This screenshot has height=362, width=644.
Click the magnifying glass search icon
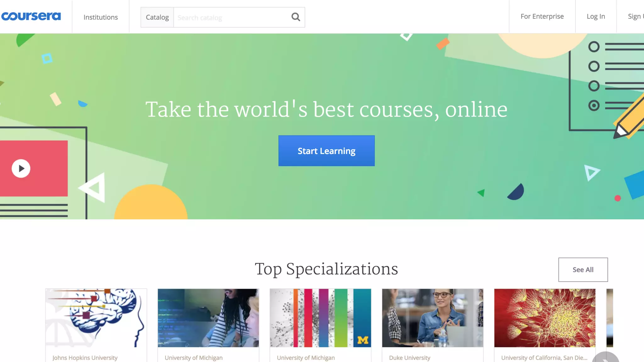(x=296, y=17)
